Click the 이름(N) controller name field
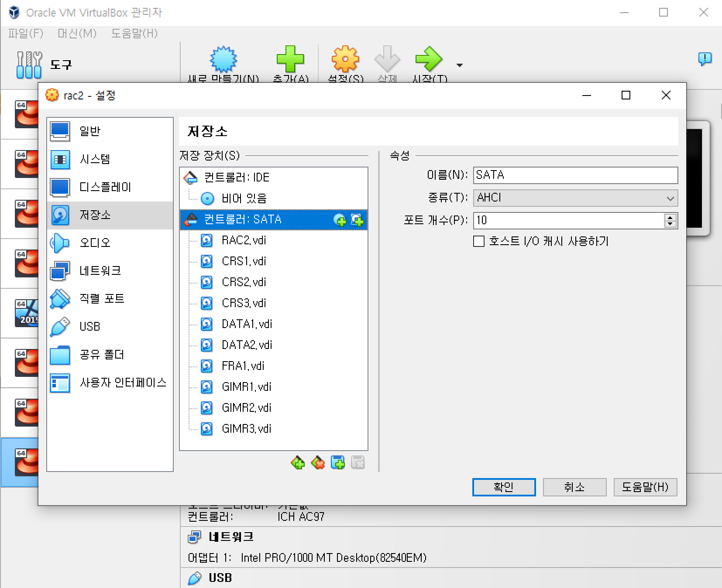The width and height of the screenshot is (722, 588). [x=575, y=175]
